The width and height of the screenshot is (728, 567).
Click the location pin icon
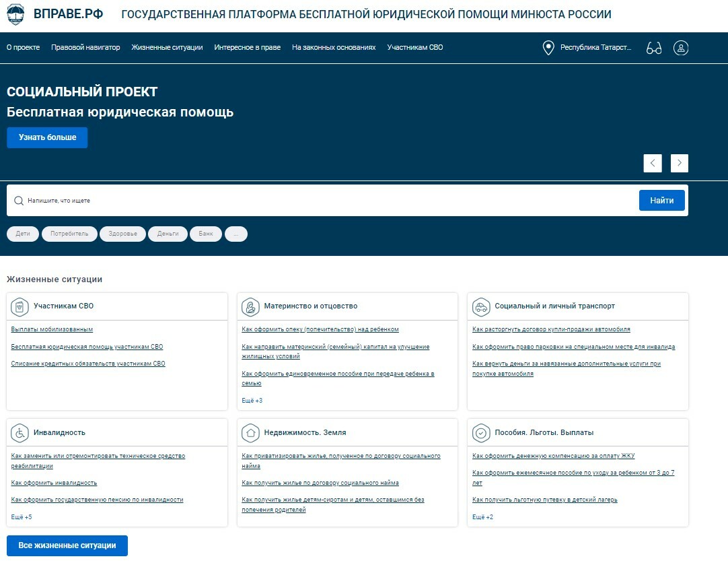[548, 48]
